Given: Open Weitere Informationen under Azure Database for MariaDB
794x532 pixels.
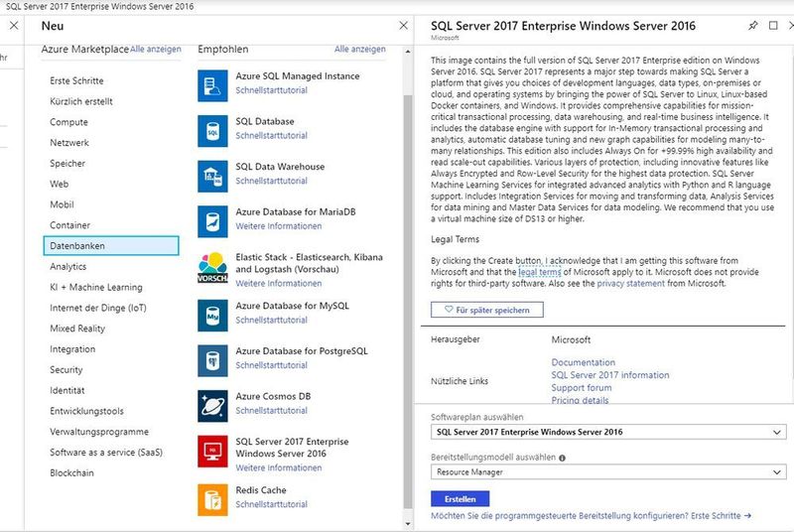Looking at the screenshot, I should [x=279, y=226].
